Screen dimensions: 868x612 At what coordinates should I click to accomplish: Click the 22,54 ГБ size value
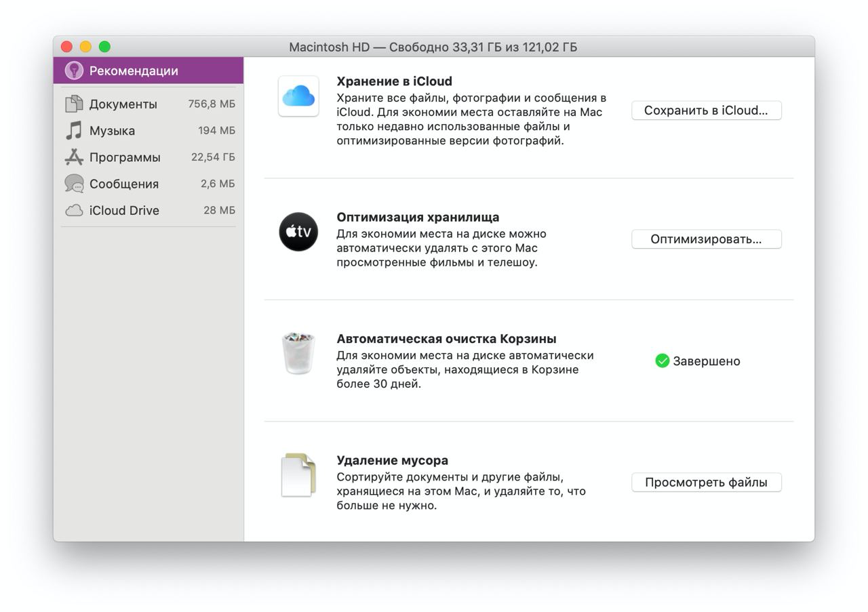pyautogui.click(x=213, y=157)
